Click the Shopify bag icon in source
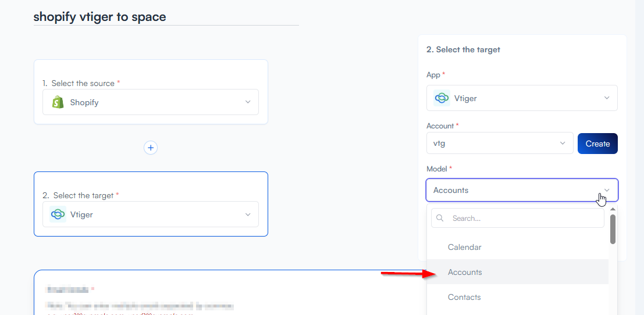This screenshot has width=644, height=315. point(58,102)
